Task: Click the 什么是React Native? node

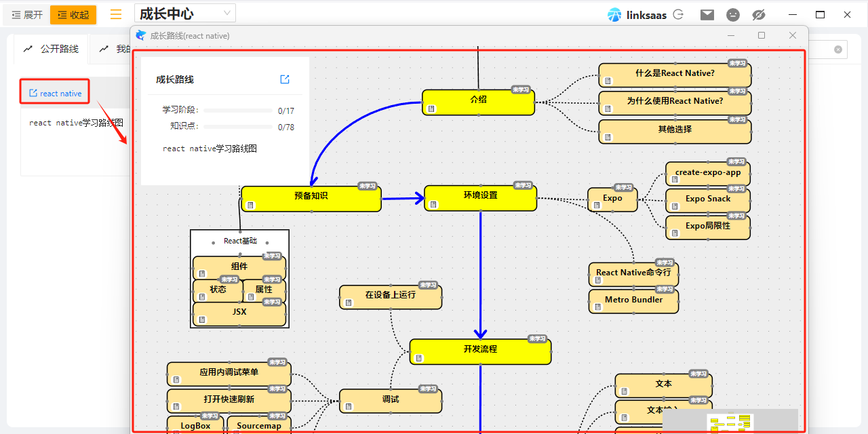Action: (x=675, y=75)
